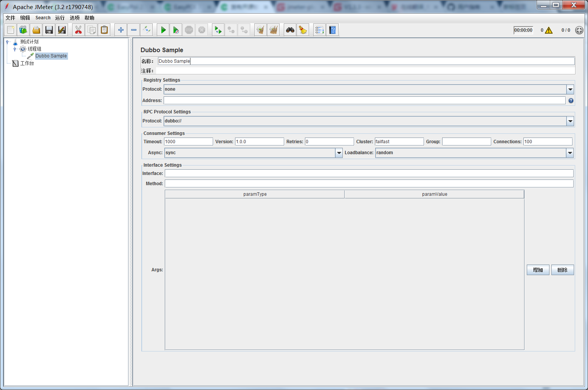
Task: Click the Timeout input field
Action: coord(189,142)
